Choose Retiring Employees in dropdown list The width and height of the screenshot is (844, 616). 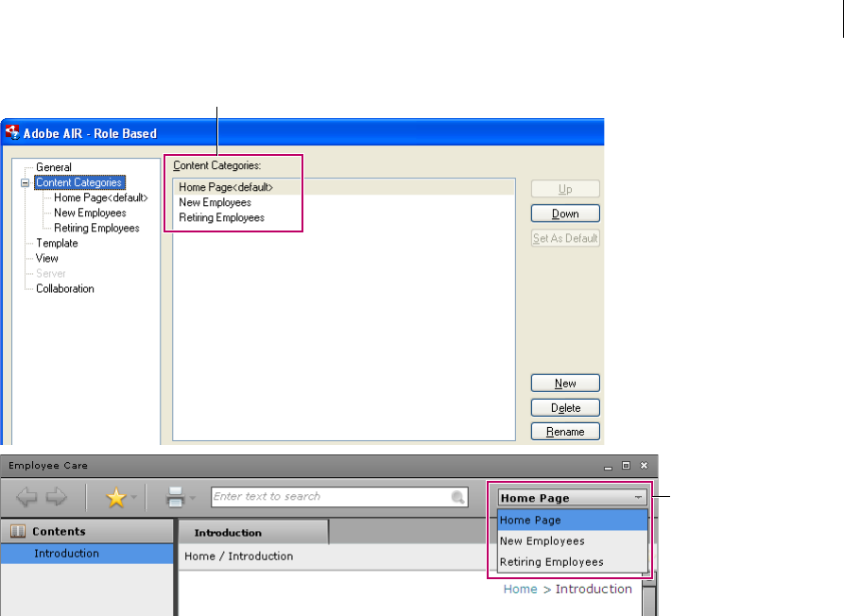573,562
